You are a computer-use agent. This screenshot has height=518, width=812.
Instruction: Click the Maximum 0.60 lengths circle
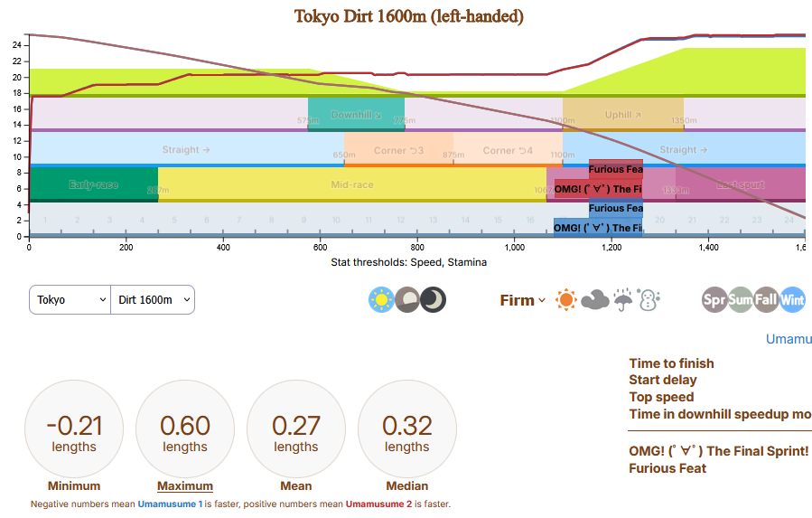[x=185, y=429]
